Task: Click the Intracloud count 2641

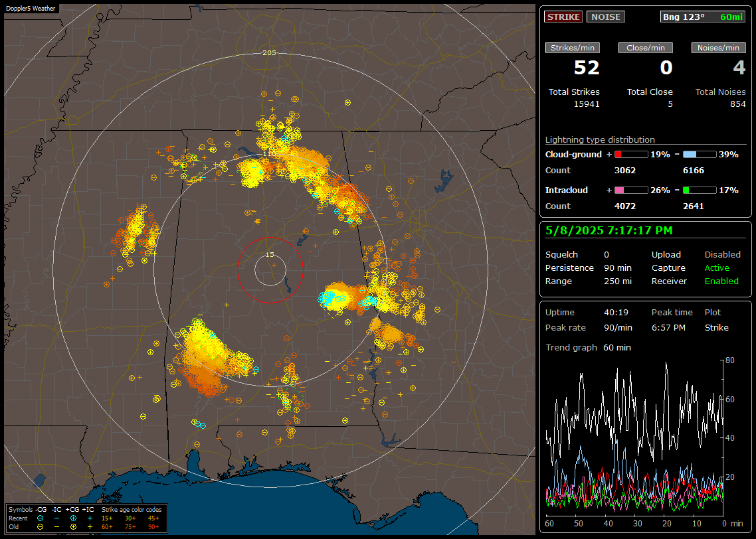Action: [694, 206]
